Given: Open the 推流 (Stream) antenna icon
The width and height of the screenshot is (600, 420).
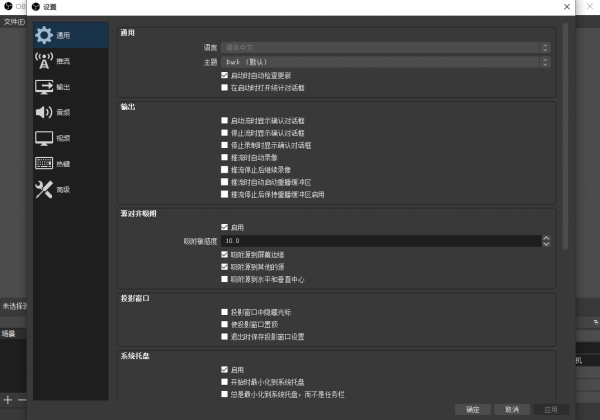Looking at the screenshot, I should click(44, 61).
